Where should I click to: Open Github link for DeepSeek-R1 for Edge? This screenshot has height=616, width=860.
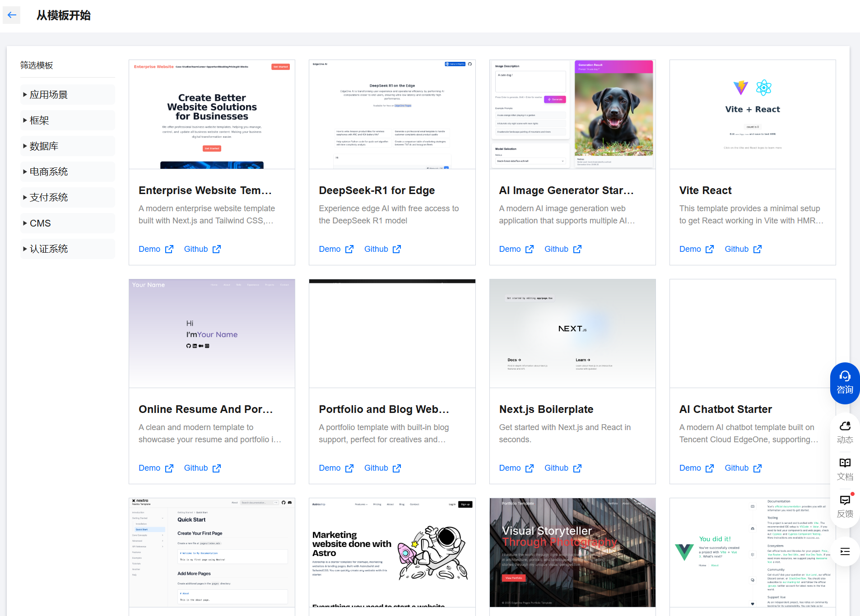(376, 249)
